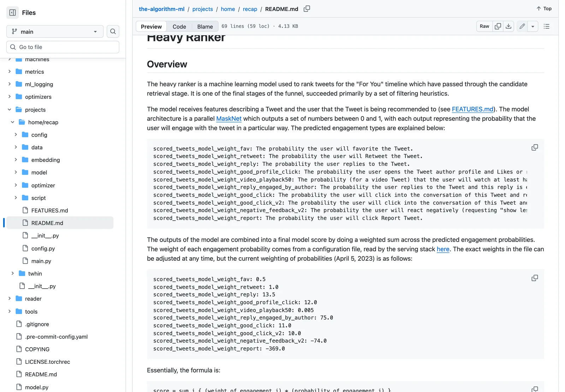Collapse the projects folder chevron

click(10, 110)
